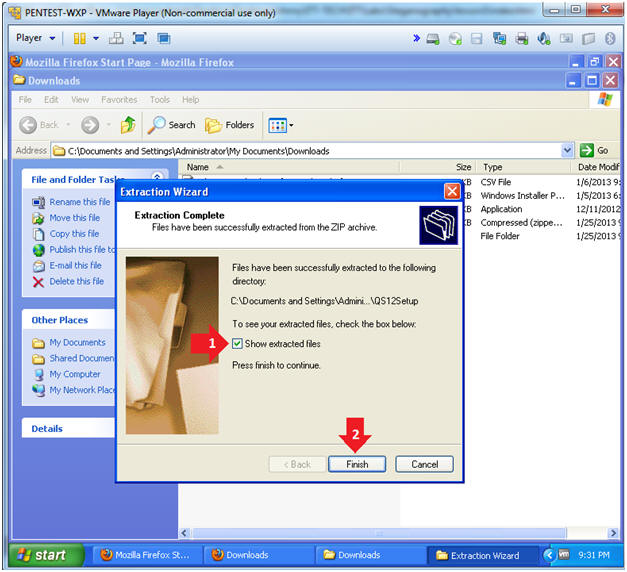Click the Explorer Back arrow button
The image size is (627, 572).
click(x=39, y=125)
